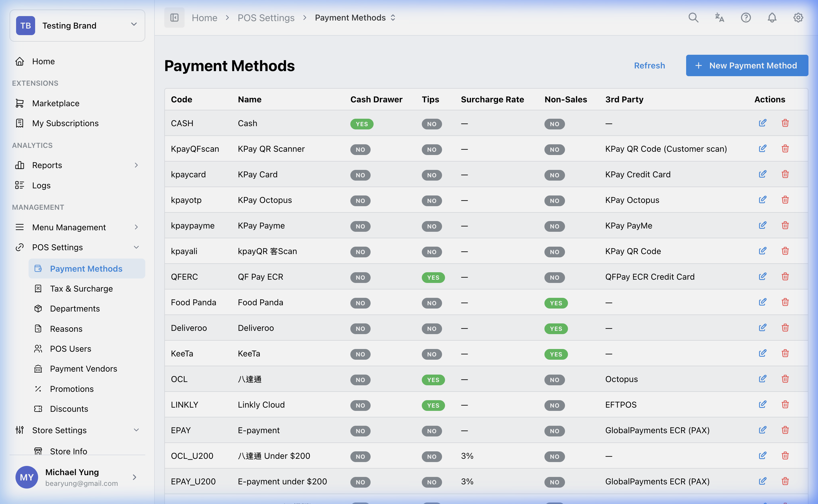
Task: Expand the Reports submenu
Action: [x=136, y=165]
